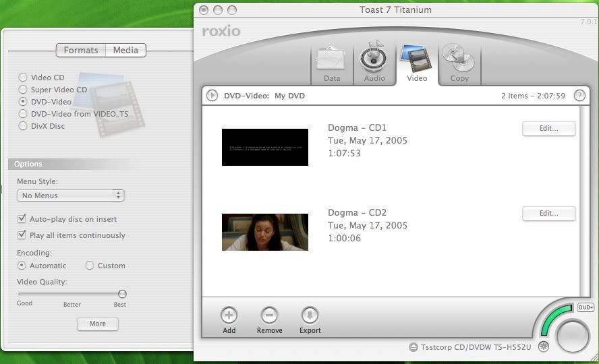This screenshot has height=364, width=599.
Task: Select the DivX Disc format
Action: point(23,126)
